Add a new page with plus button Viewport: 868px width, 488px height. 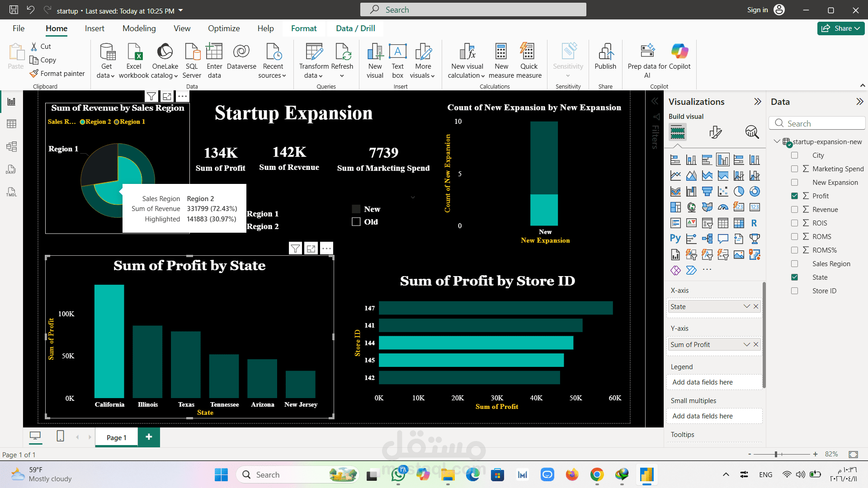[x=149, y=437]
